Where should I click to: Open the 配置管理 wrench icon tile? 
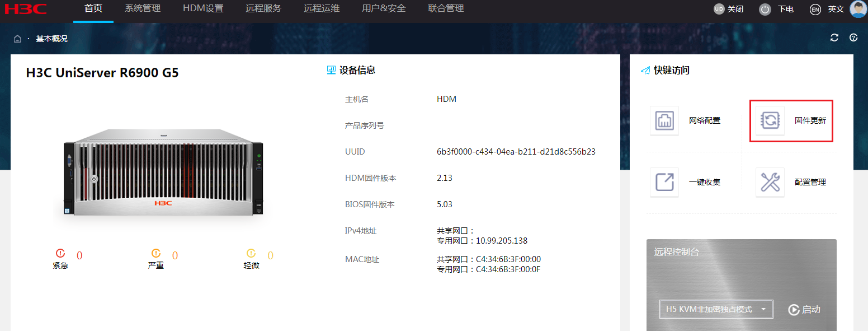[770, 182]
